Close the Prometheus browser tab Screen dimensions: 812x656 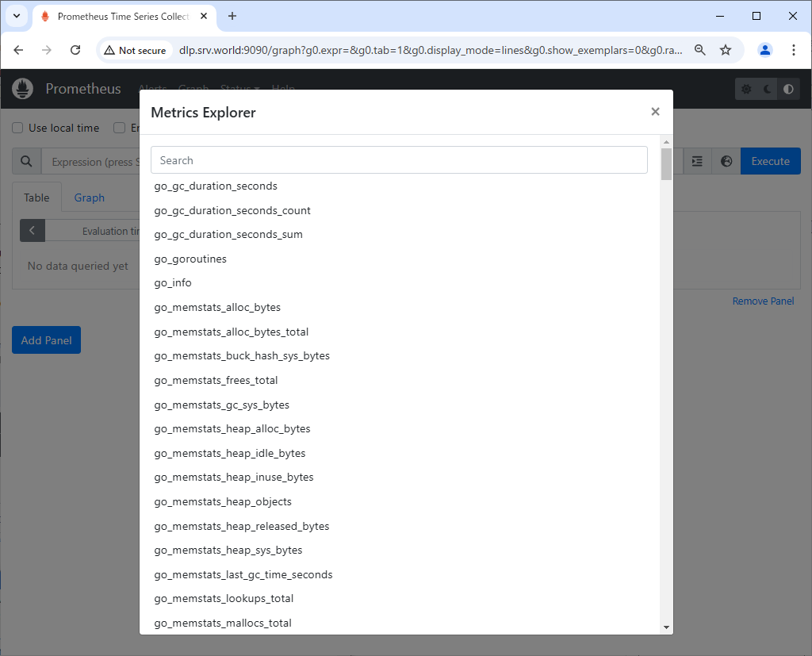[x=204, y=16]
